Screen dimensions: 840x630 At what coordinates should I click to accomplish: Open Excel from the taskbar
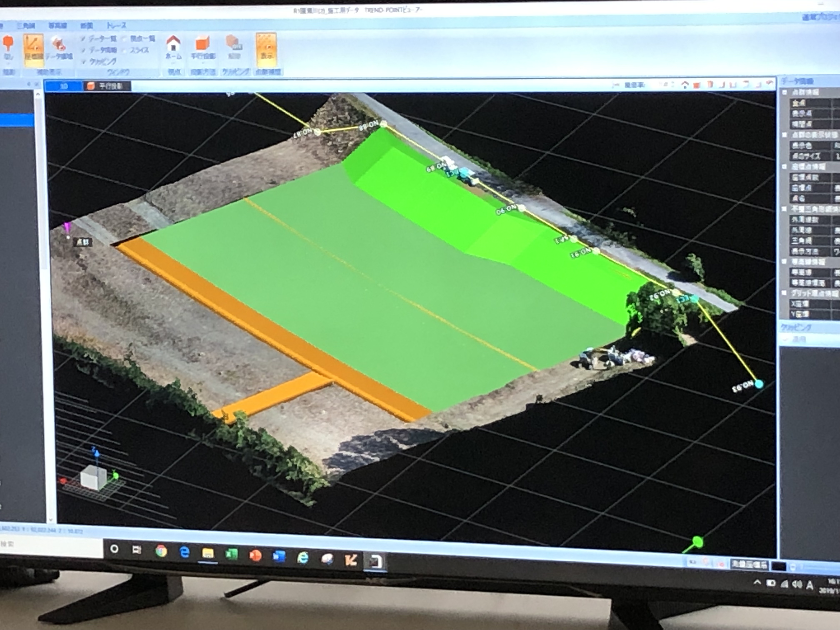tap(232, 554)
